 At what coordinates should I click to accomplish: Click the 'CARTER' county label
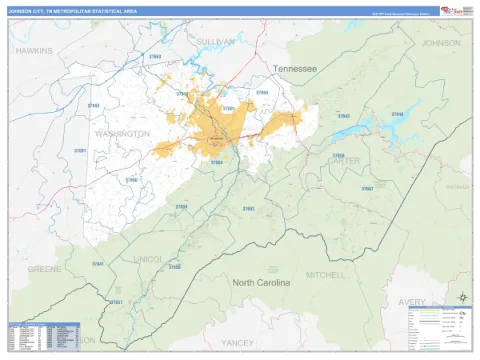coord(344,161)
